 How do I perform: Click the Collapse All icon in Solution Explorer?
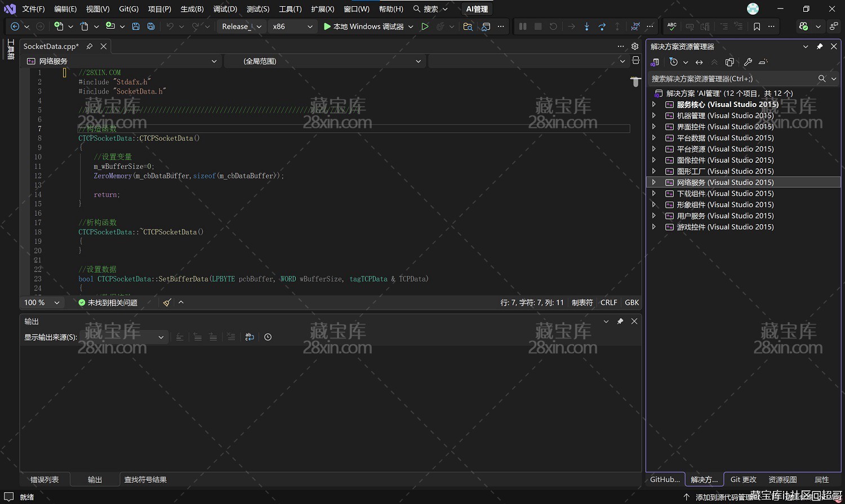coord(714,62)
